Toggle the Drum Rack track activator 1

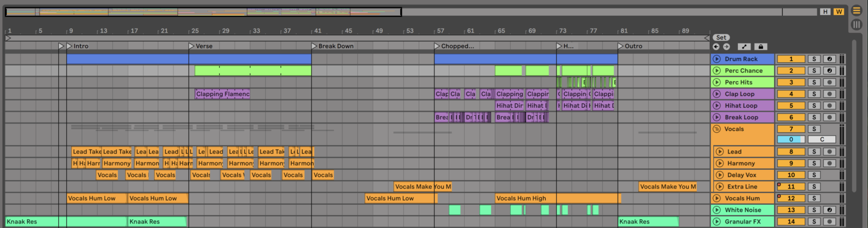[x=791, y=59]
